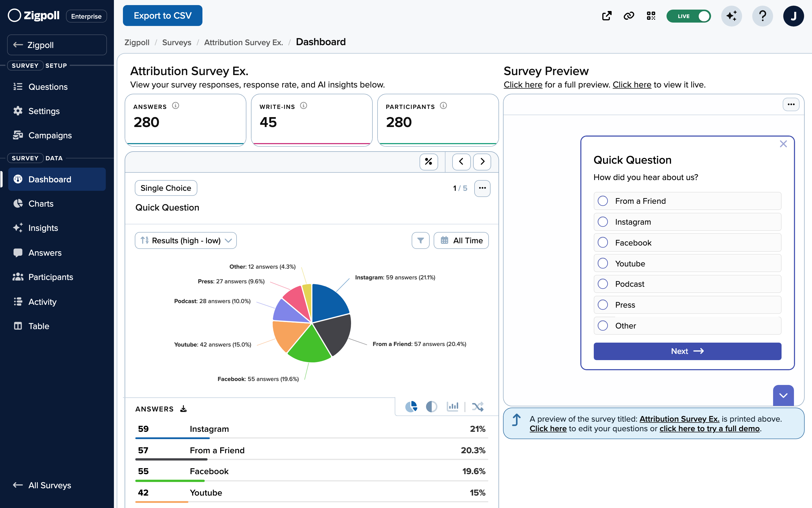Open the help question mark button
The width and height of the screenshot is (812, 508).
pyautogui.click(x=762, y=16)
